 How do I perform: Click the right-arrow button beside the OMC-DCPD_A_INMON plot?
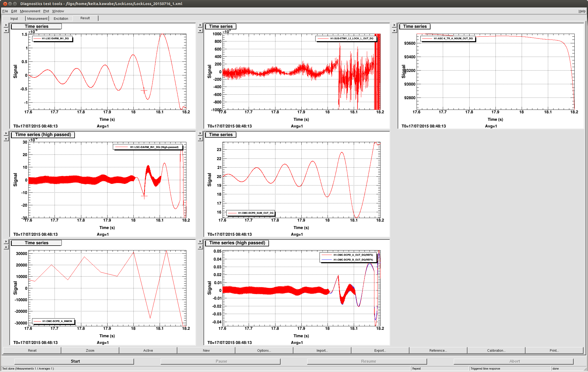6,242
